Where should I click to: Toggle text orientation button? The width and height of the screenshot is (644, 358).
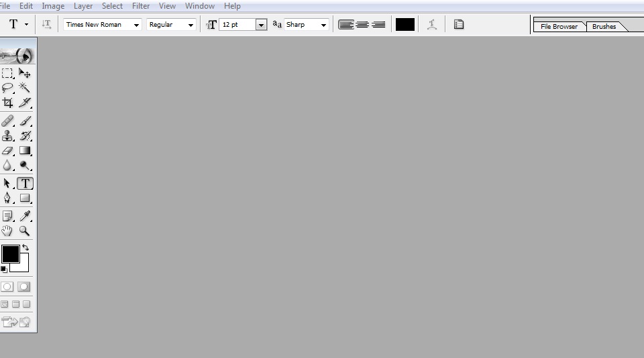[x=46, y=25]
